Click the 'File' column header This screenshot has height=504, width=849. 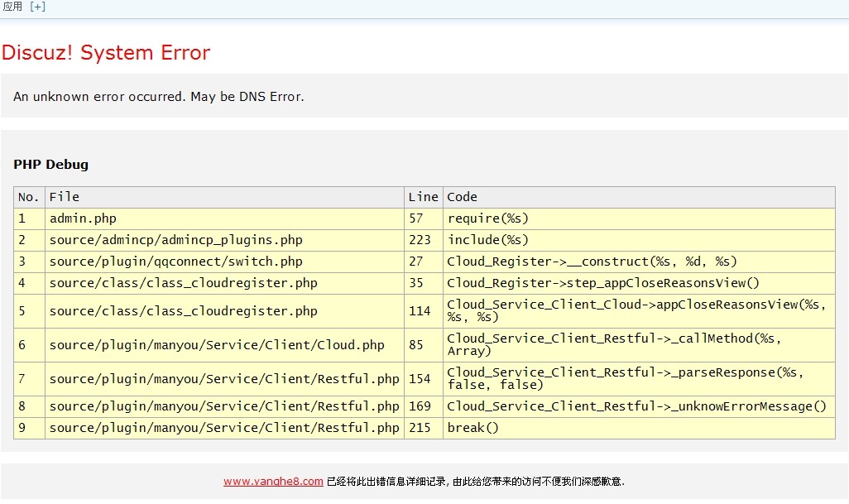click(x=224, y=197)
